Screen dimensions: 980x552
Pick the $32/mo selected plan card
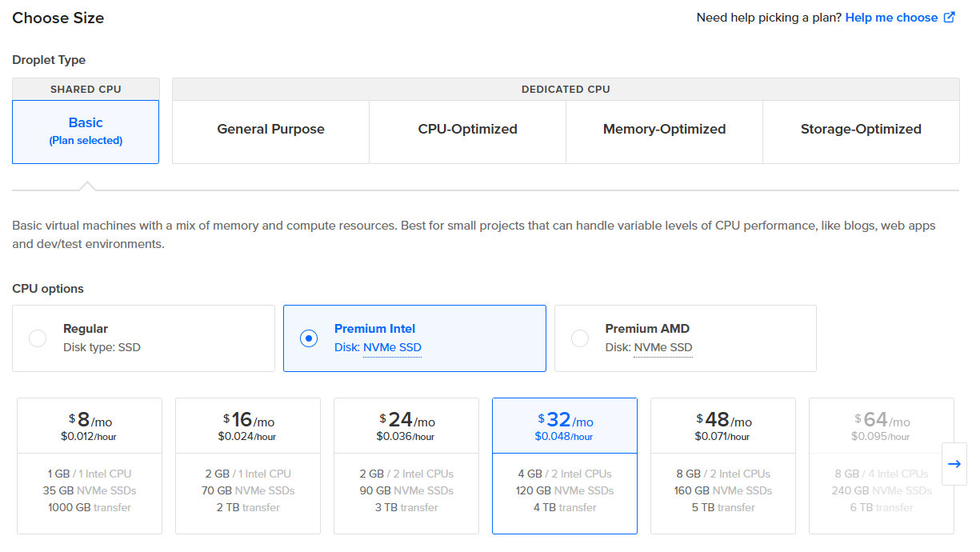[565, 466]
